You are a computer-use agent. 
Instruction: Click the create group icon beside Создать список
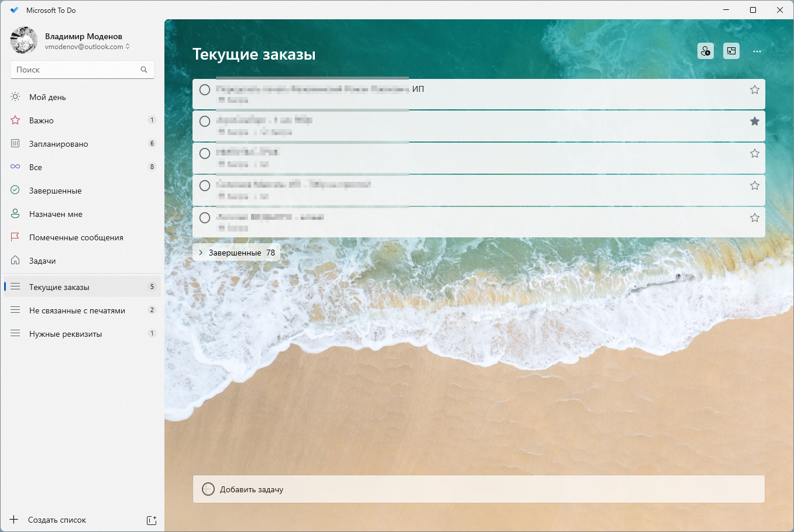tap(152, 520)
